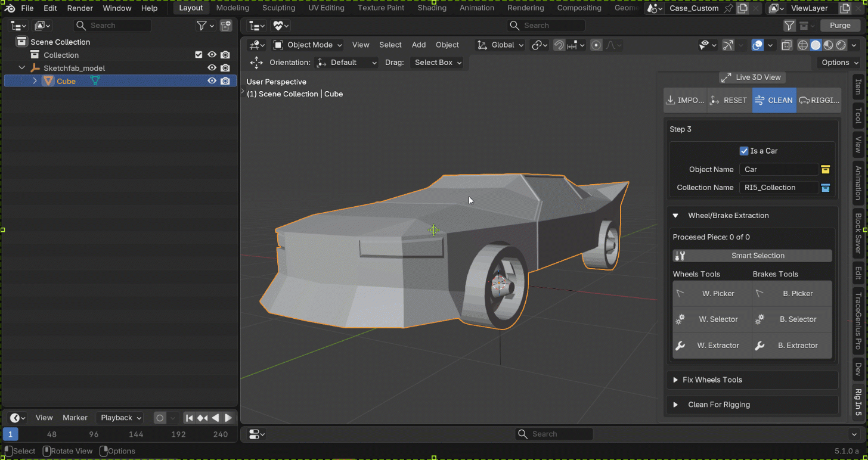This screenshot has height=460, width=868.
Task: Click the B. Extractor wrench tool
Action: click(792, 346)
